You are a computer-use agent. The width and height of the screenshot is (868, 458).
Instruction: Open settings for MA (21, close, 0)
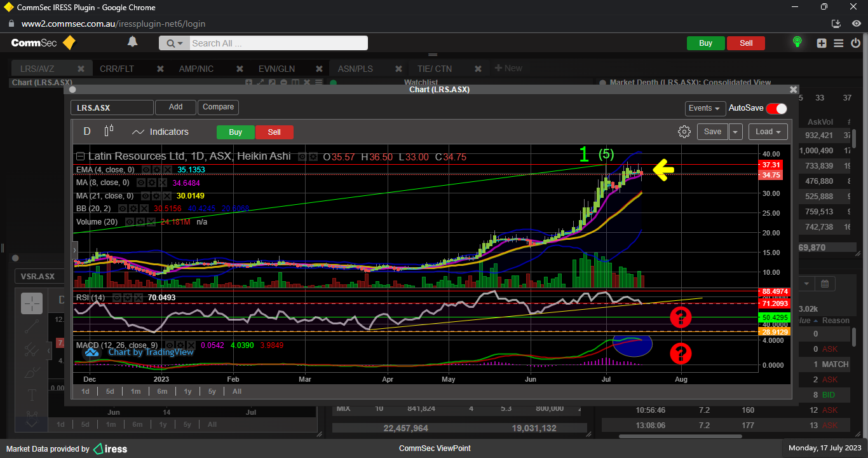point(156,196)
